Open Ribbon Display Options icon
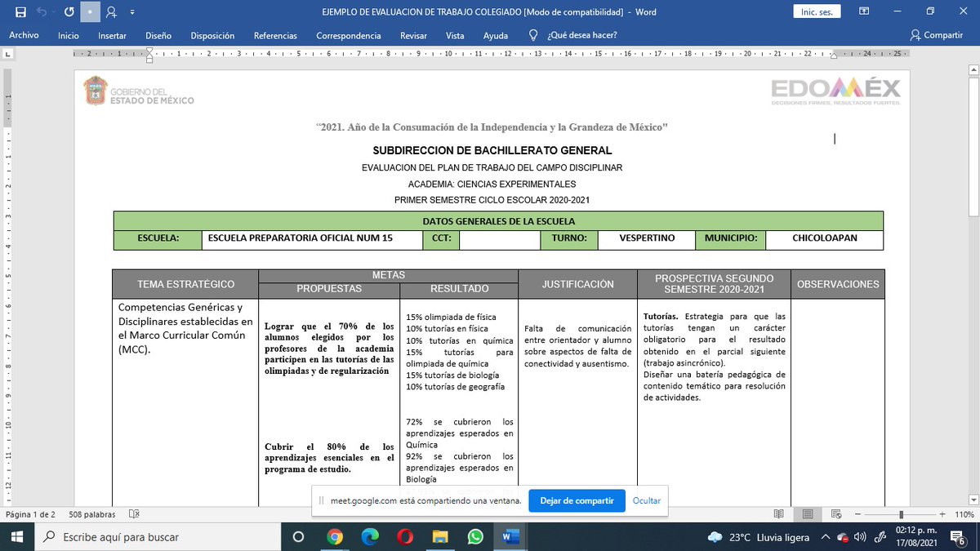This screenshot has height=551, width=980. [x=864, y=12]
